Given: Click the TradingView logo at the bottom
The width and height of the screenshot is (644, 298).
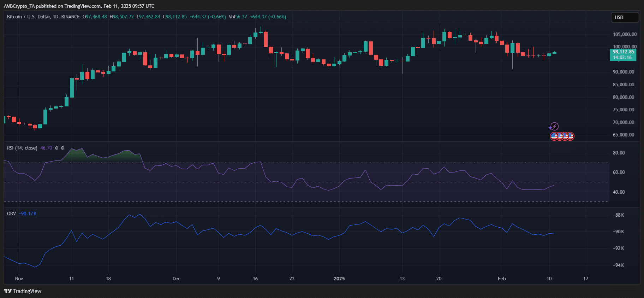Looking at the screenshot, I should pos(23,291).
